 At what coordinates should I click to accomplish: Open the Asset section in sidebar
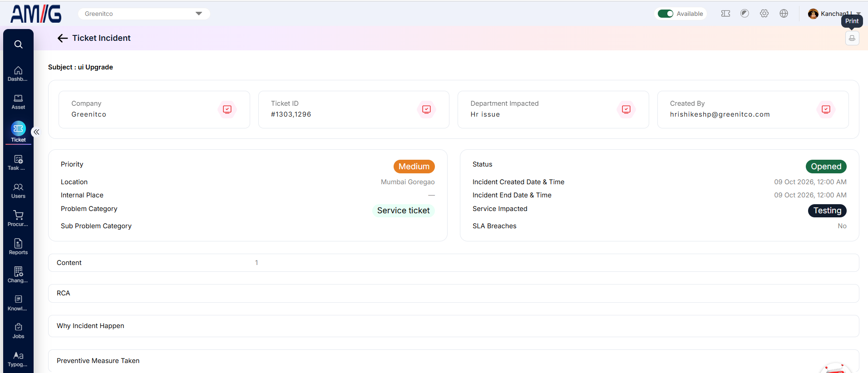pos(18,102)
